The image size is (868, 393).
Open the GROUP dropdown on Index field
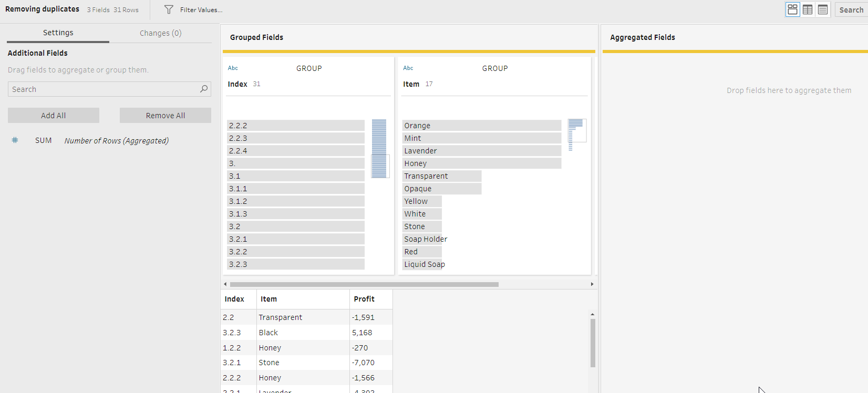click(x=309, y=68)
